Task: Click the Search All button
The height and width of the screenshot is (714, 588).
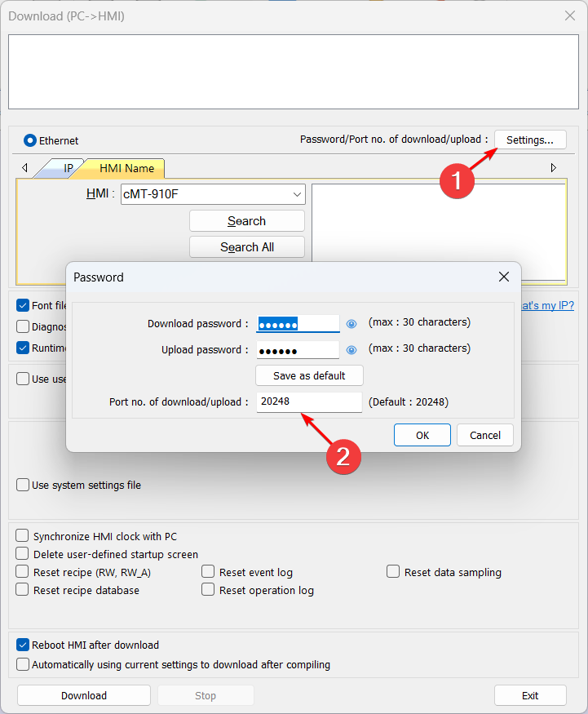Action: click(246, 247)
